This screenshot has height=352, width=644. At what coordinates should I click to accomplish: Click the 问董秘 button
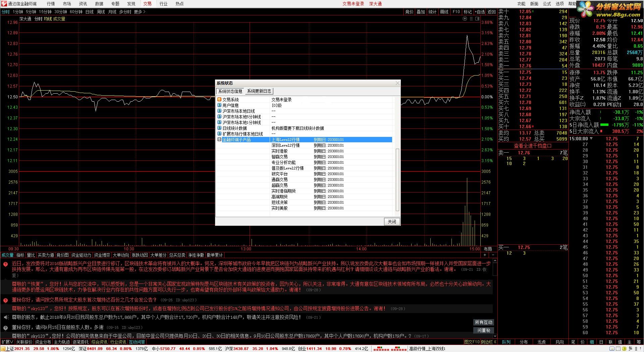[483, 331]
